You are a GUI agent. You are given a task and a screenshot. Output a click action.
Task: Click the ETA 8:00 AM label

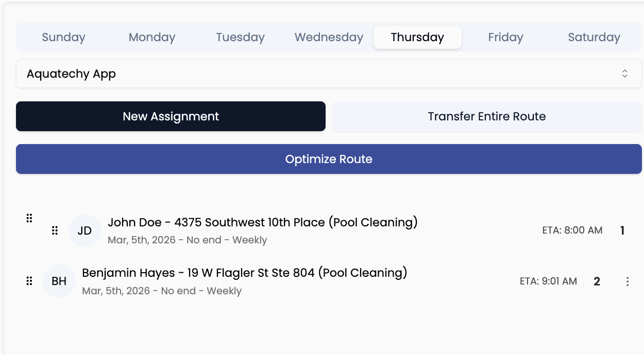tap(572, 230)
